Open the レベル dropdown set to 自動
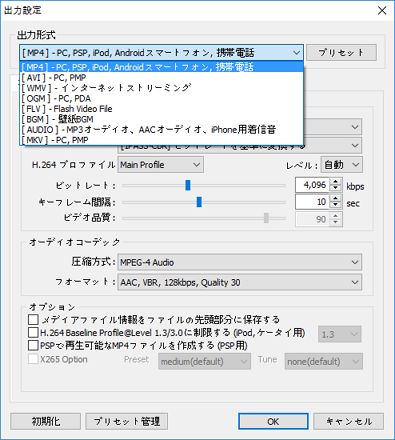The height and width of the screenshot is (440, 395). (x=342, y=165)
